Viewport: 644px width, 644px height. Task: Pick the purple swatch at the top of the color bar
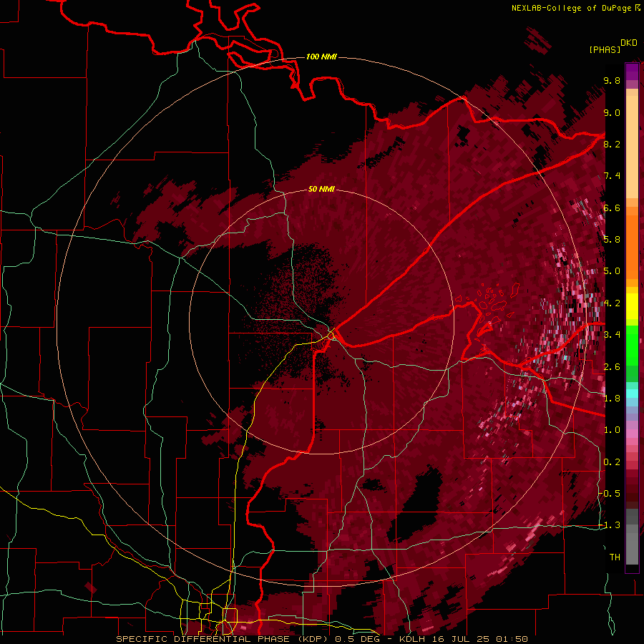pyautogui.click(x=632, y=72)
